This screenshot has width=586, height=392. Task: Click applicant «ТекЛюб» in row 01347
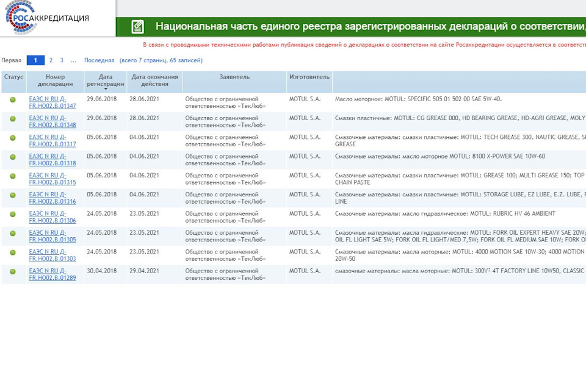(x=225, y=102)
